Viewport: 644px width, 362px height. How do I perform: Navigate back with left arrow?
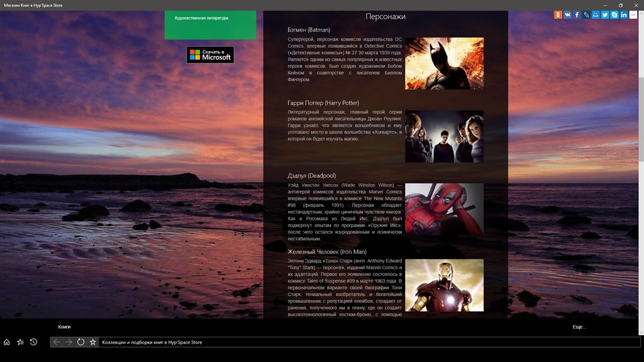pyautogui.click(x=57, y=342)
